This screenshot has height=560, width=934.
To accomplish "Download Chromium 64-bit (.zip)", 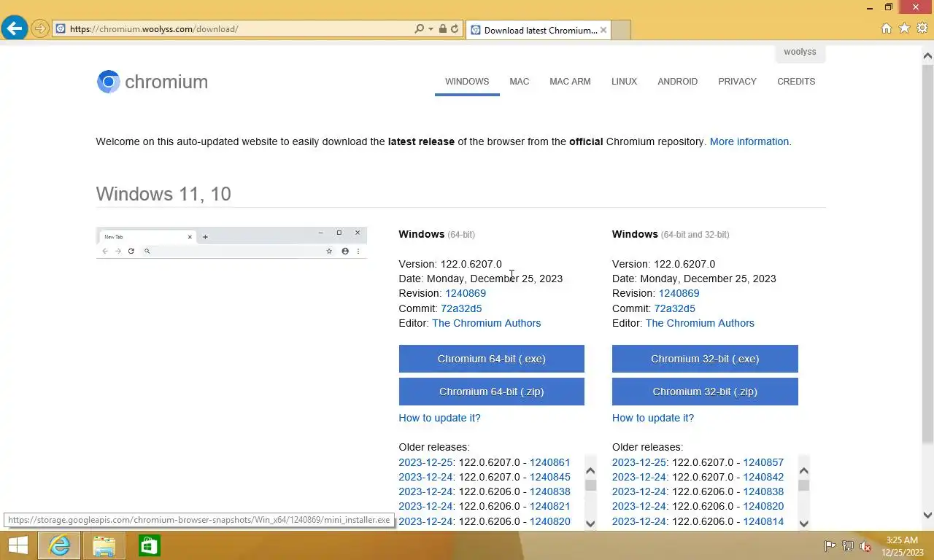I will (x=492, y=392).
